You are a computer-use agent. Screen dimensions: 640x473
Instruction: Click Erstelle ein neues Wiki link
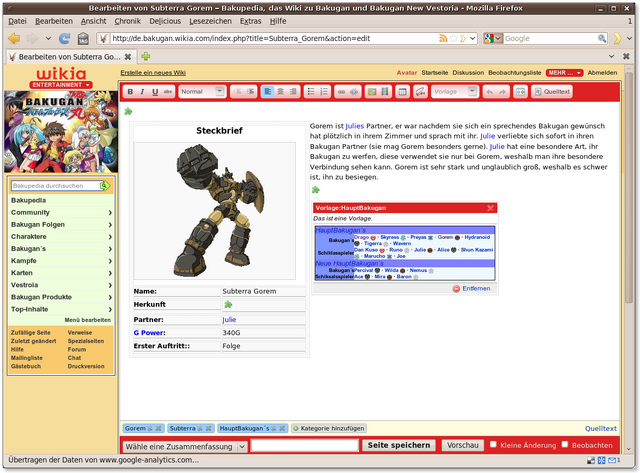pyautogui.click(x=153, y=73)
